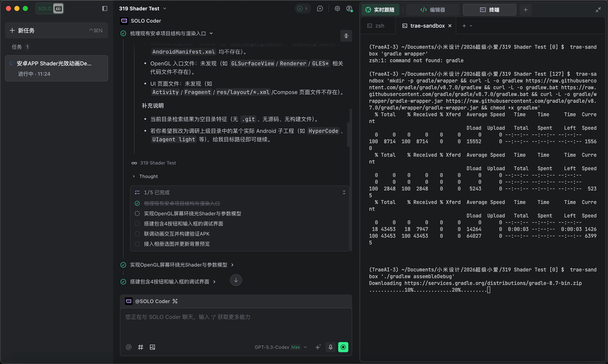Collapse the 1/5 已完成 task list
Image resolution: width=608 pixels, height=364 pixels.
click(344, 192)
